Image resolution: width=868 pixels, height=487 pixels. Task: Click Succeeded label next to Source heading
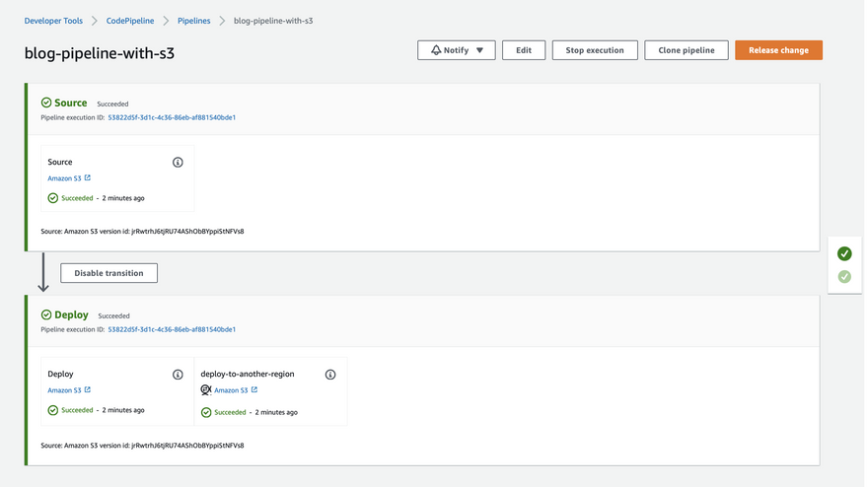click(x=112, y=104)
